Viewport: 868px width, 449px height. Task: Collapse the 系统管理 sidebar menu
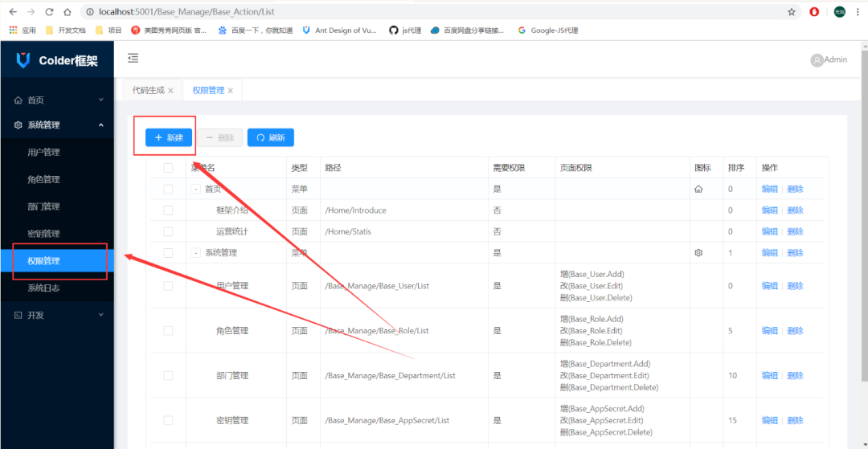point(57,125)
